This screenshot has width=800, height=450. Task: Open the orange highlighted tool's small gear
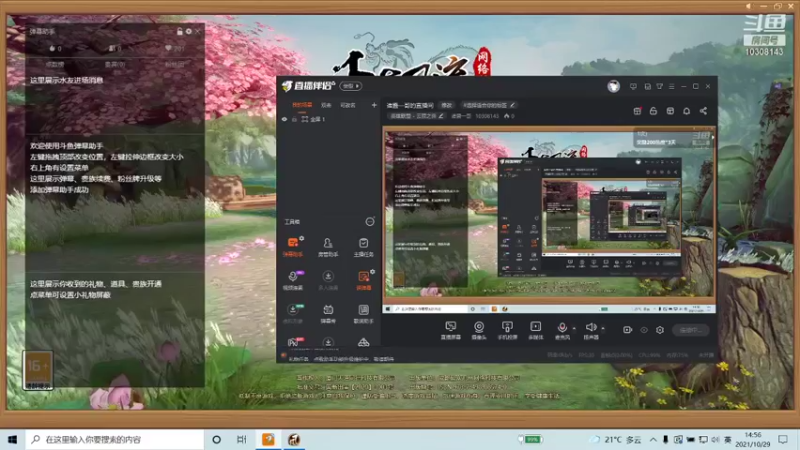tap(372, 272)
